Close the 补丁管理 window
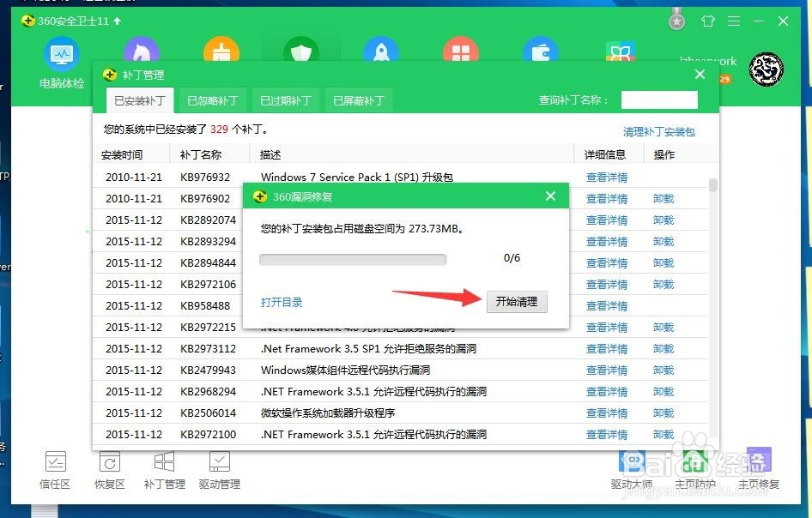The width and height of the screenshot is (812, 518). tap(700, 74)
